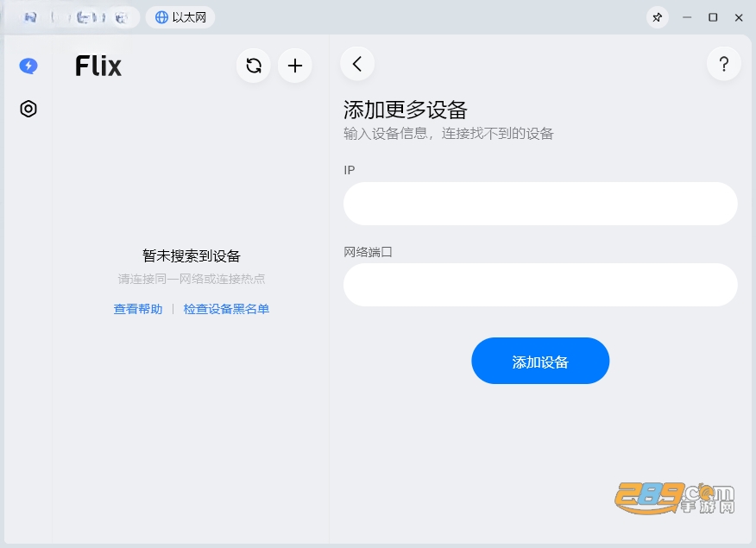Open the 查看帮助 link
The height and width of the screenshot is (548, 756).
(x=138, y=309)
